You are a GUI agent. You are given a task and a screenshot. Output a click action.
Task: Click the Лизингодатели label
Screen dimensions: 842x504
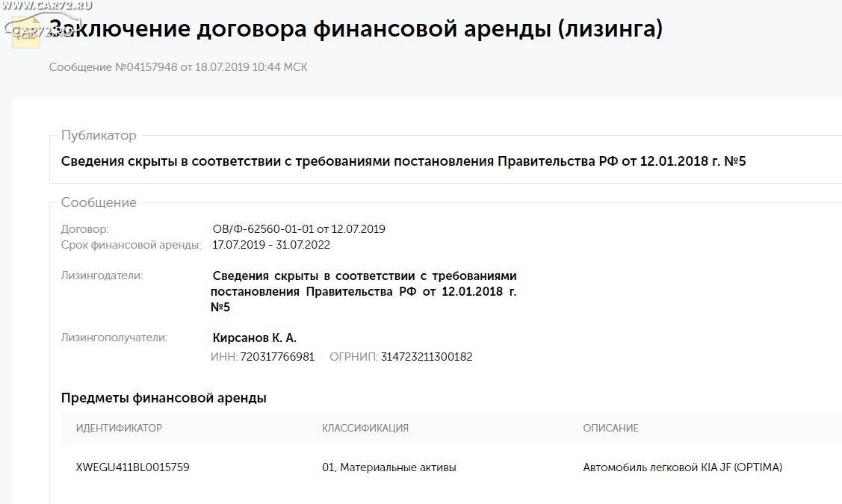click(x=102, y=276)
